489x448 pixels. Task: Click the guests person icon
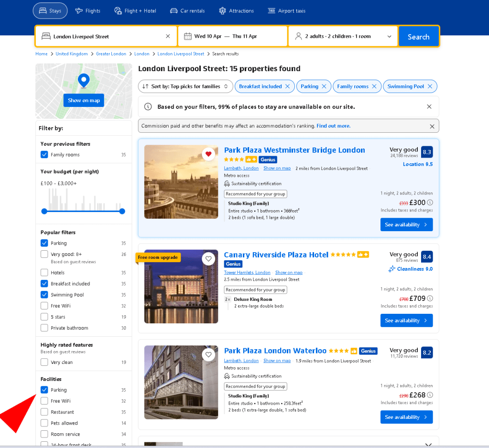(298, 36)
